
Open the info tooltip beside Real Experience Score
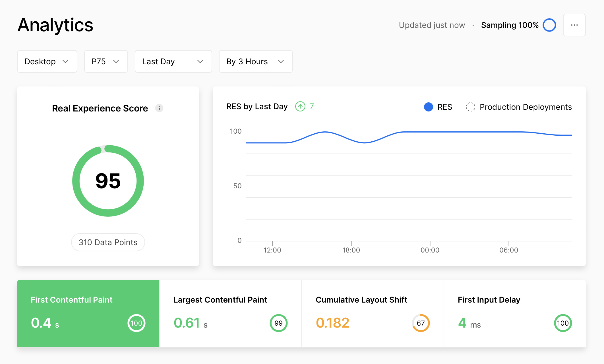(159, 108)
